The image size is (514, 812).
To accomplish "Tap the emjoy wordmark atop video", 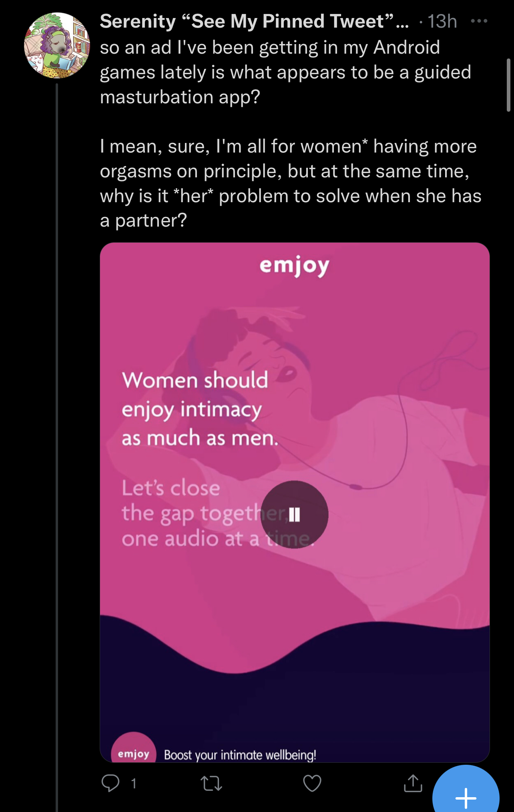I will (295, 266).
